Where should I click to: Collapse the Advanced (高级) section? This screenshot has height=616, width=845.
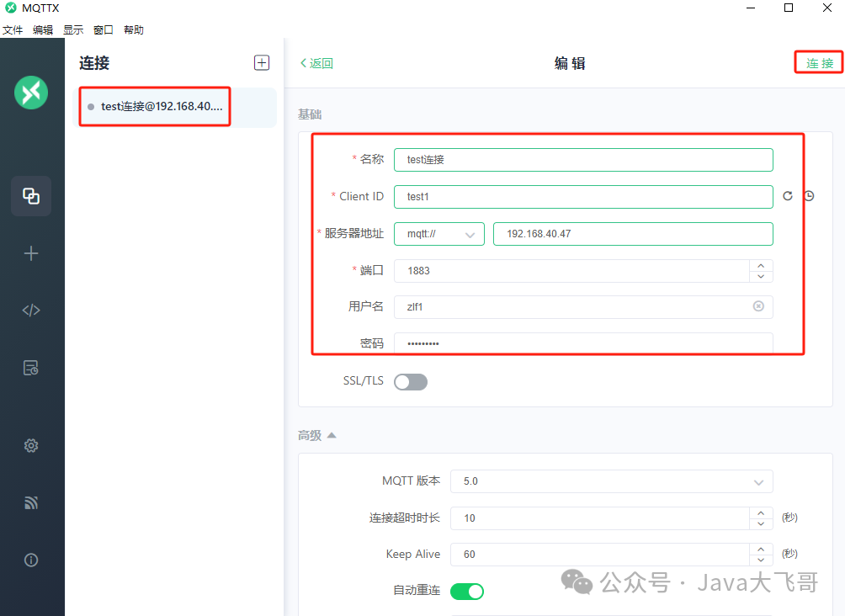(x=317, y=435)
